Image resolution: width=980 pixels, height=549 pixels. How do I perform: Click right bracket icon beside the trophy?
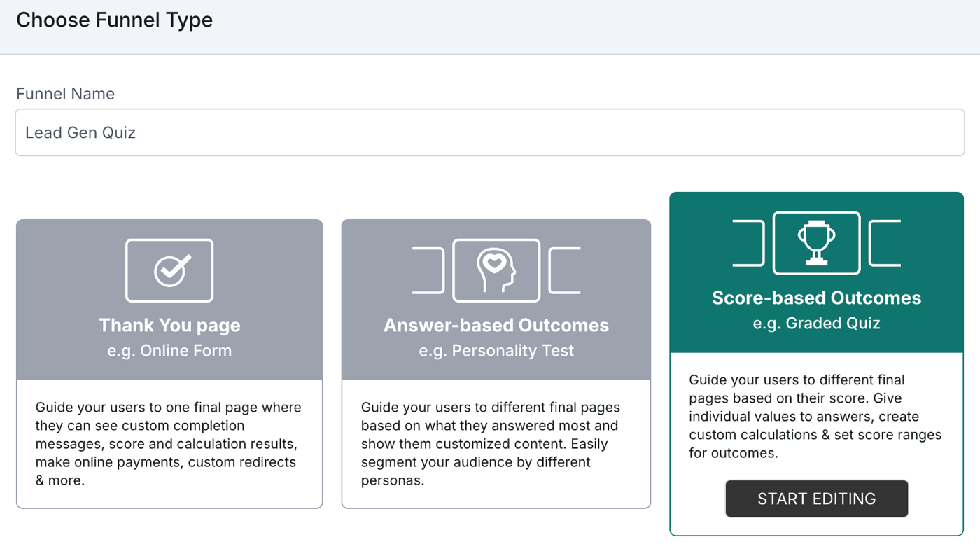pos(885,243)
